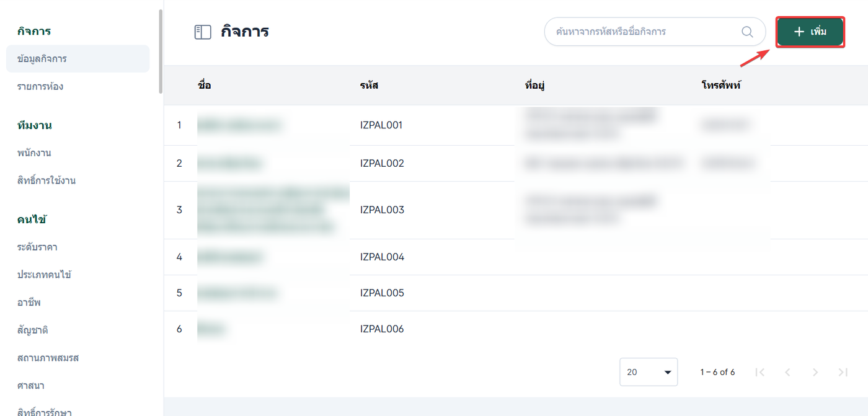Jump to last page icon
This screenshot has height=416, width=868.
[x=843, y=372]
